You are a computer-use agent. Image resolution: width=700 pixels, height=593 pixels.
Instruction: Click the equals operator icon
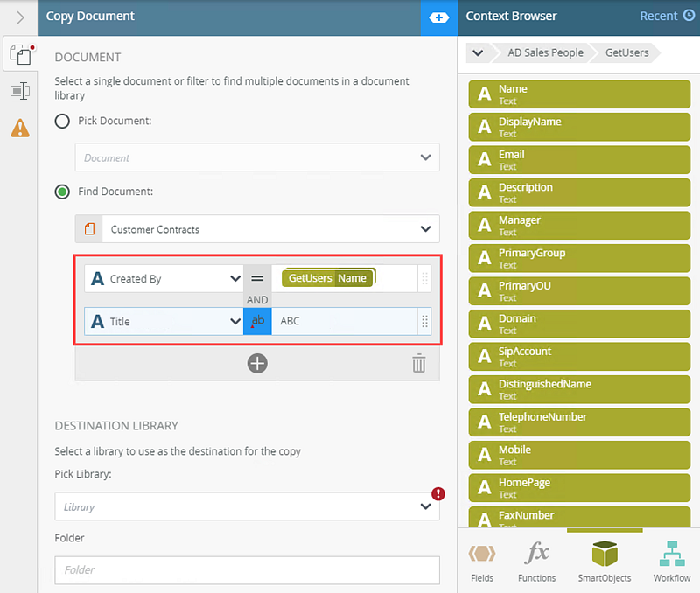click(x=257, y=279)
